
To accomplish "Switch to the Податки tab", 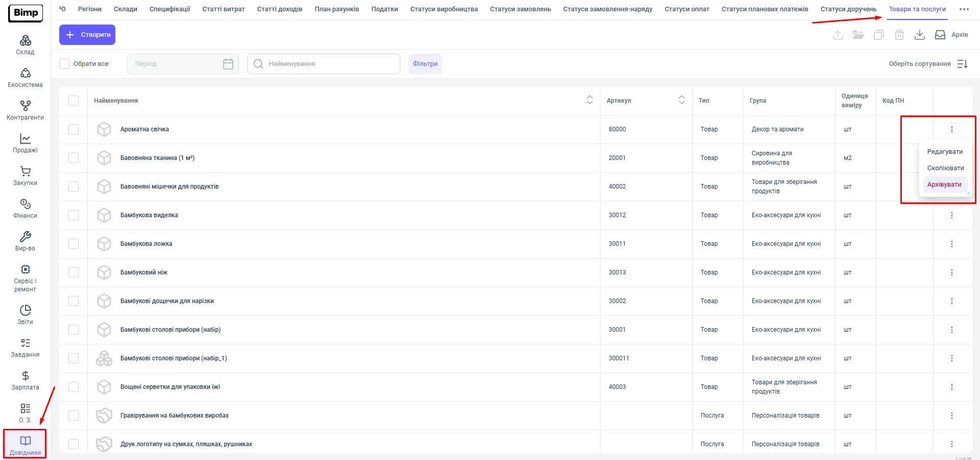I will pos(384,9).
